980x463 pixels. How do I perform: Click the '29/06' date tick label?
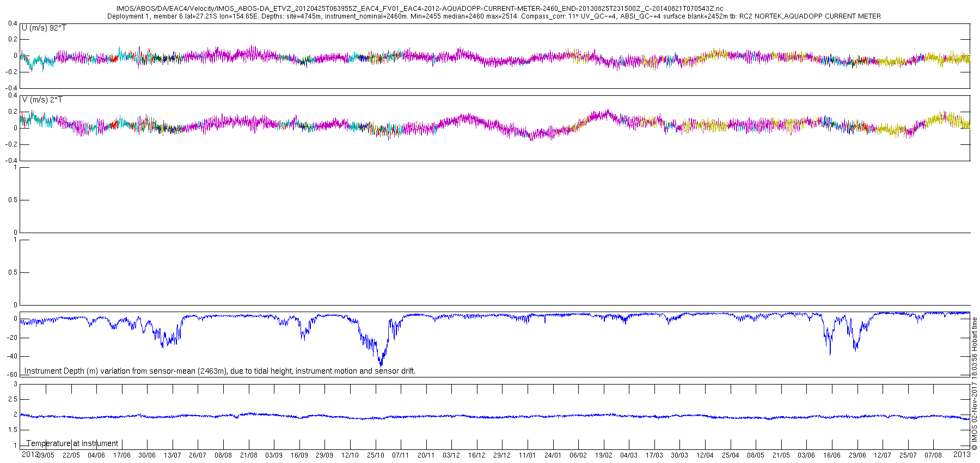point(857,455)
